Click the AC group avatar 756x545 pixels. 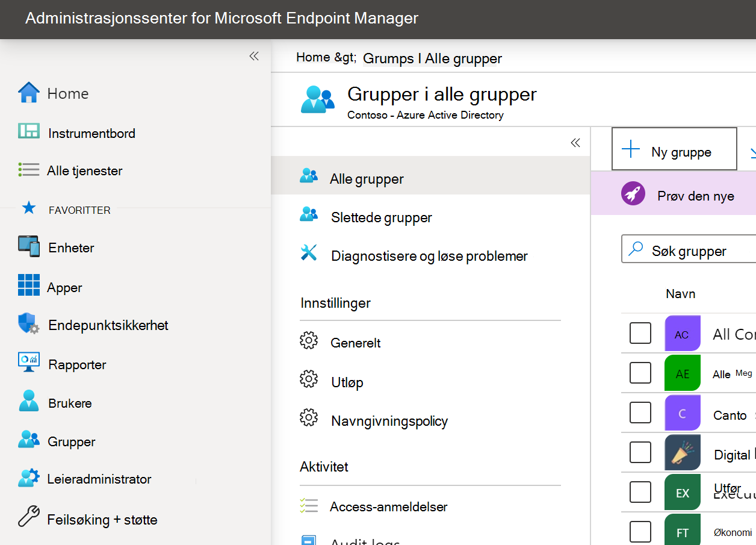683,334
